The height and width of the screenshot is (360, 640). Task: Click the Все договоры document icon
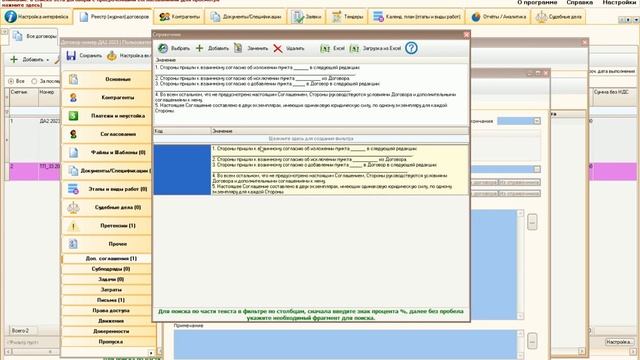point(18,36)
